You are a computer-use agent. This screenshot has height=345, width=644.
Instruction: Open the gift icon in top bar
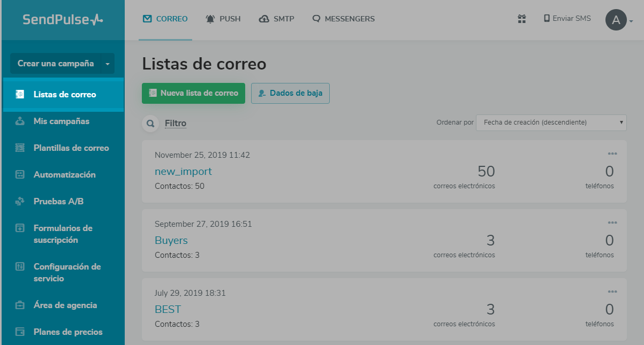[522, 19]
